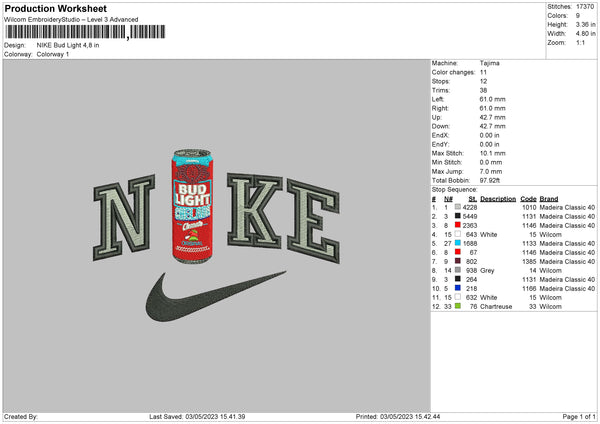Click the embroidered letter K
The height and width of the screenshot is (424, 600).
pos(254,211)
